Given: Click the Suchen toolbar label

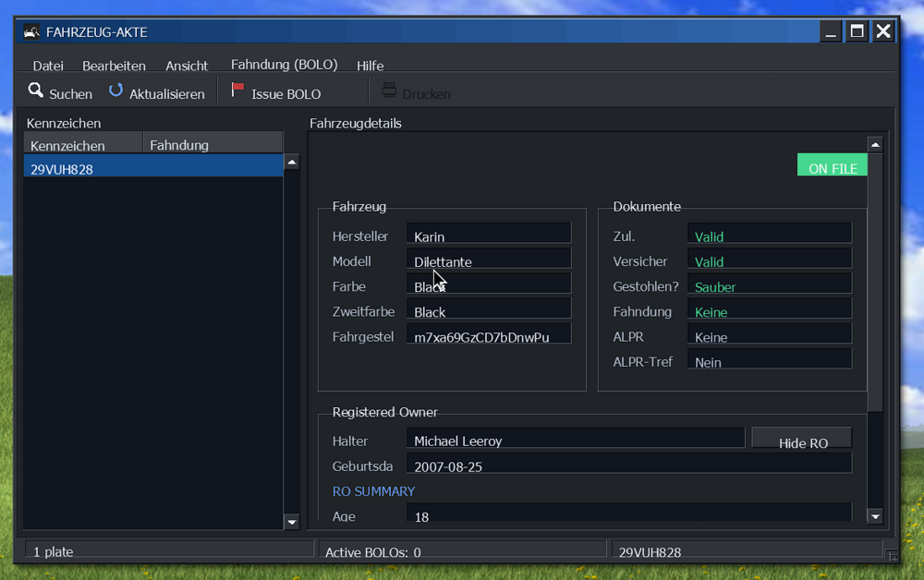Looking at the screenshot, I should coord(71,94).
